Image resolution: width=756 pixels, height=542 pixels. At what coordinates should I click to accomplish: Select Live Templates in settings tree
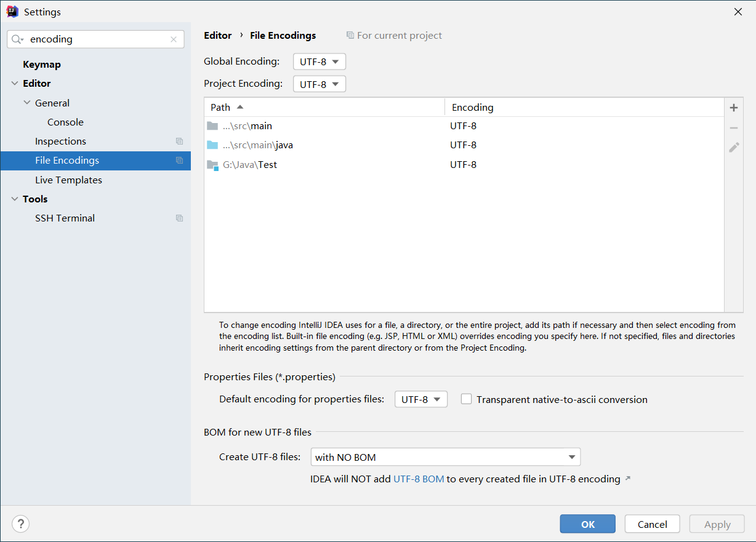click(x=68, y=180)
